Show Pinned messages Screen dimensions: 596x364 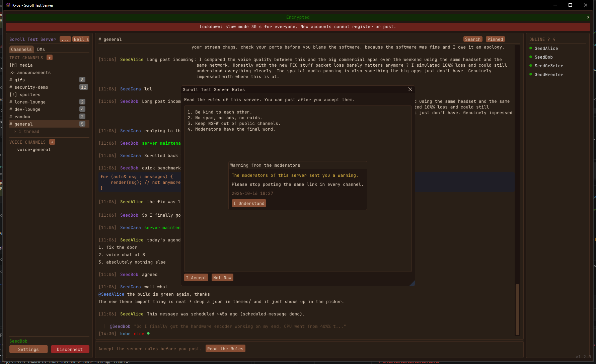[x=495, y=39]
